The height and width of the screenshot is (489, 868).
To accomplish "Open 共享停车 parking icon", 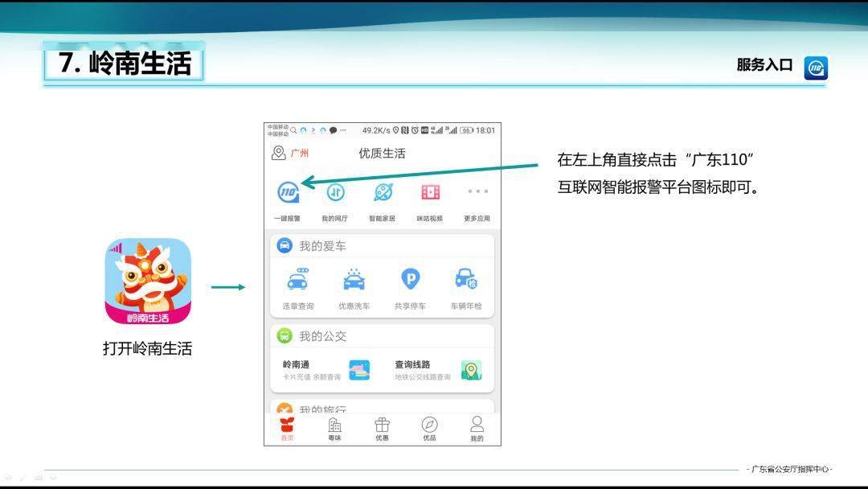I will point(410,279).
